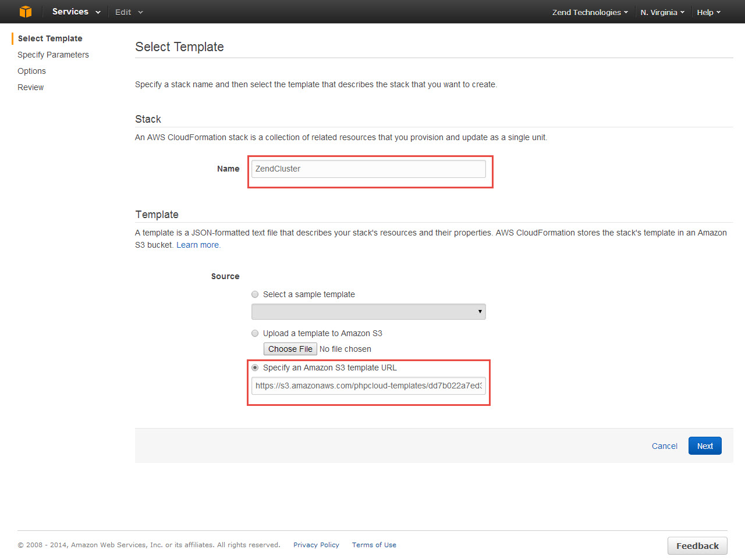The width and height of the screenshot is (745, 560).
Task: Follow the Learn more link
Action: 198,245
